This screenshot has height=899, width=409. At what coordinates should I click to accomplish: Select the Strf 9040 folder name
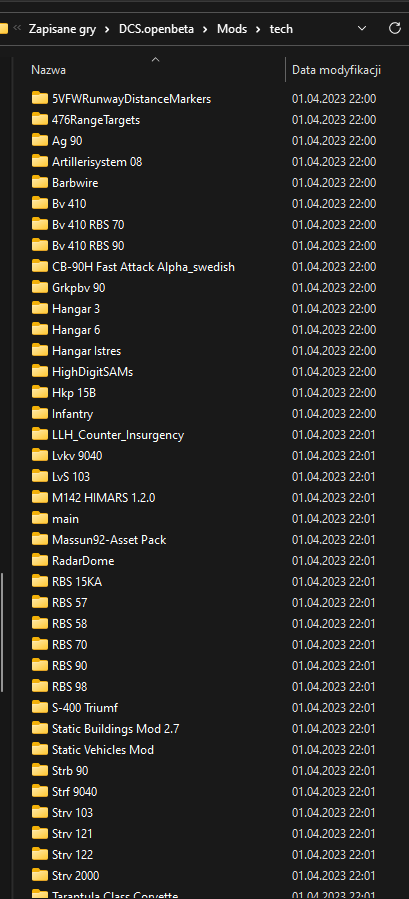pos(75,792)
